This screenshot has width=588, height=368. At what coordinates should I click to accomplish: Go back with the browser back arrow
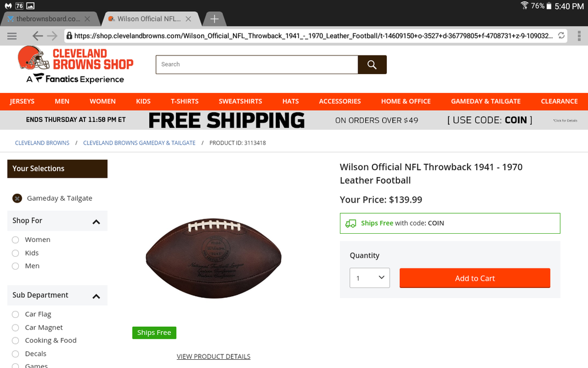[x=38, y=36]
